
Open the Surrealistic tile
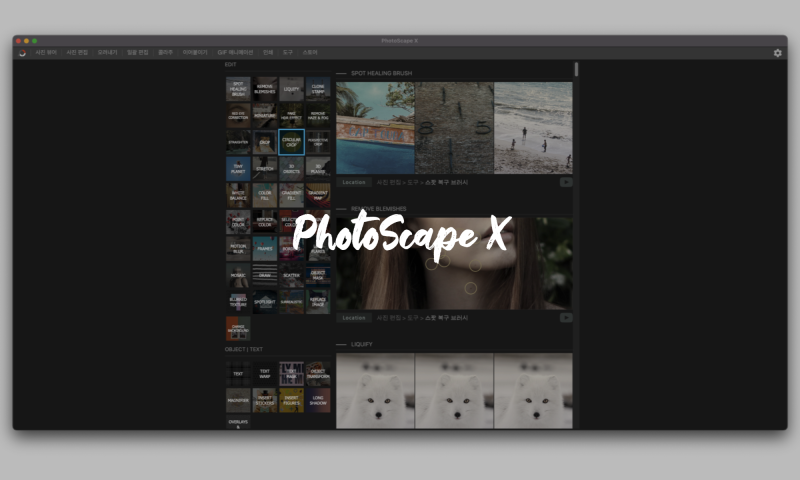pyautogui.click(x=291, y=301)
